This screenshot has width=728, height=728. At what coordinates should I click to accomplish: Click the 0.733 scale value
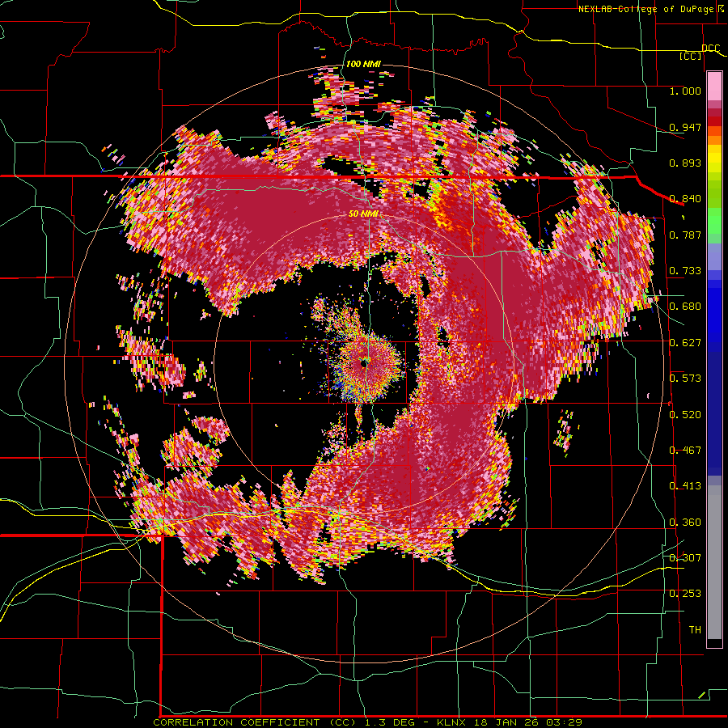pyautogui.click(x=685, y=271)
